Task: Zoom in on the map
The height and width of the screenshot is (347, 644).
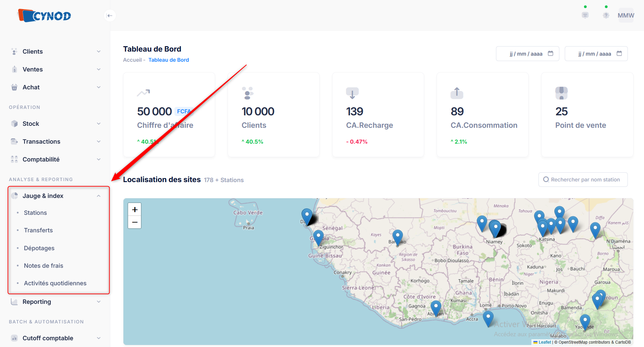Action: tap(135, 209)
